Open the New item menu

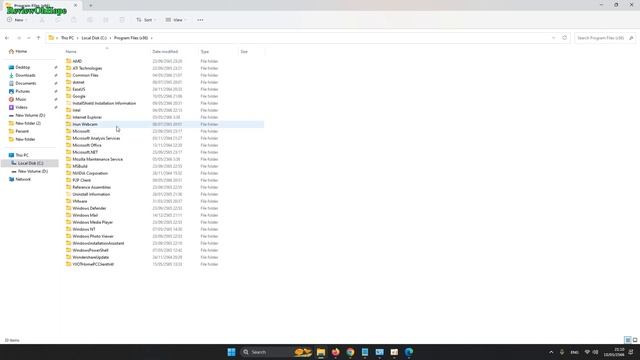pos(17,20)
